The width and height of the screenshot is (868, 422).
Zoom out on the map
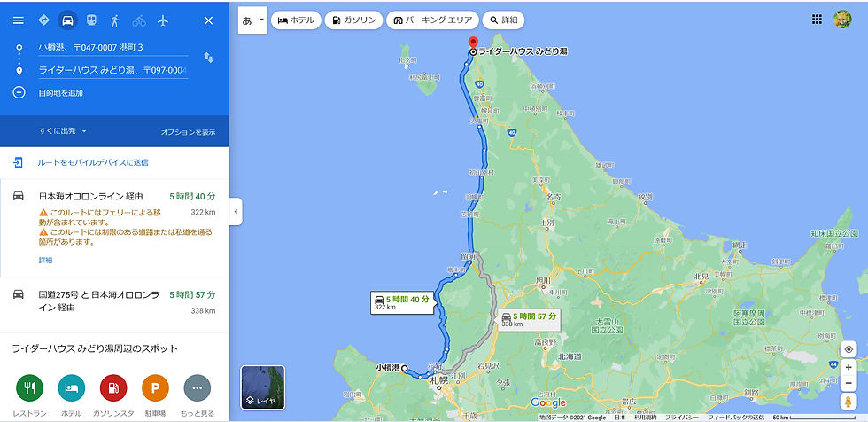849,383
